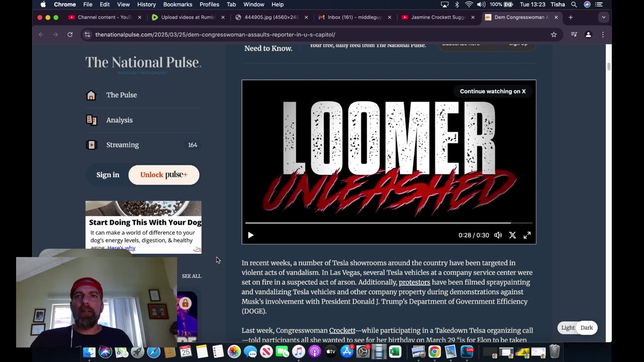Open the View menu
The height and width of the screenshot is (362, 644).
click(x=123, y=5)
